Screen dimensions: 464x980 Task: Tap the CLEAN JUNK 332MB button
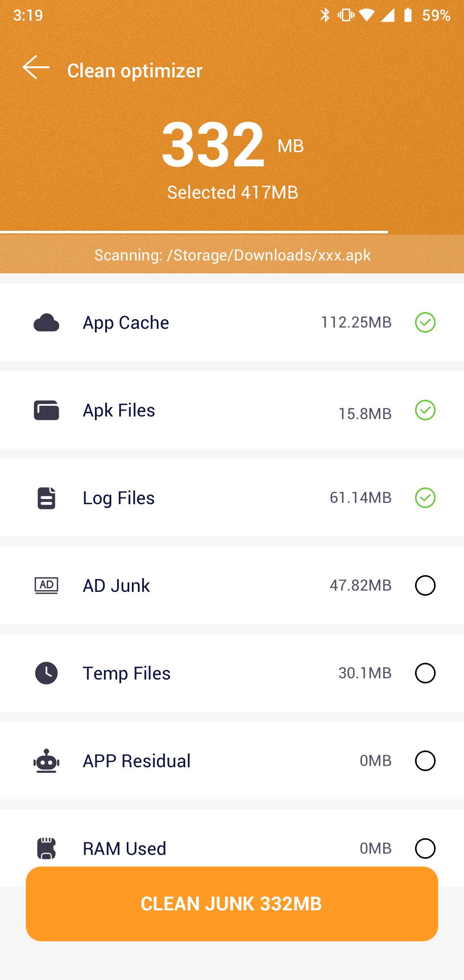tap(232, 904)
